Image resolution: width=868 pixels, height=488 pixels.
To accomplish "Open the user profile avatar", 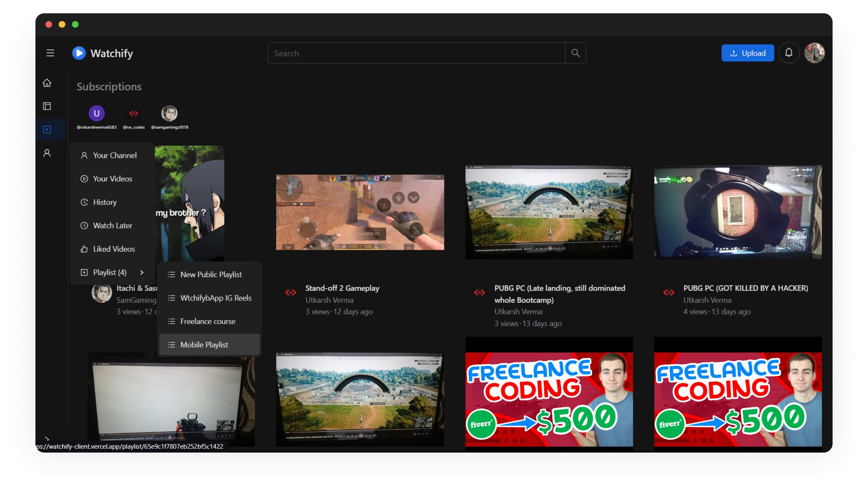I will pos(814,53).
